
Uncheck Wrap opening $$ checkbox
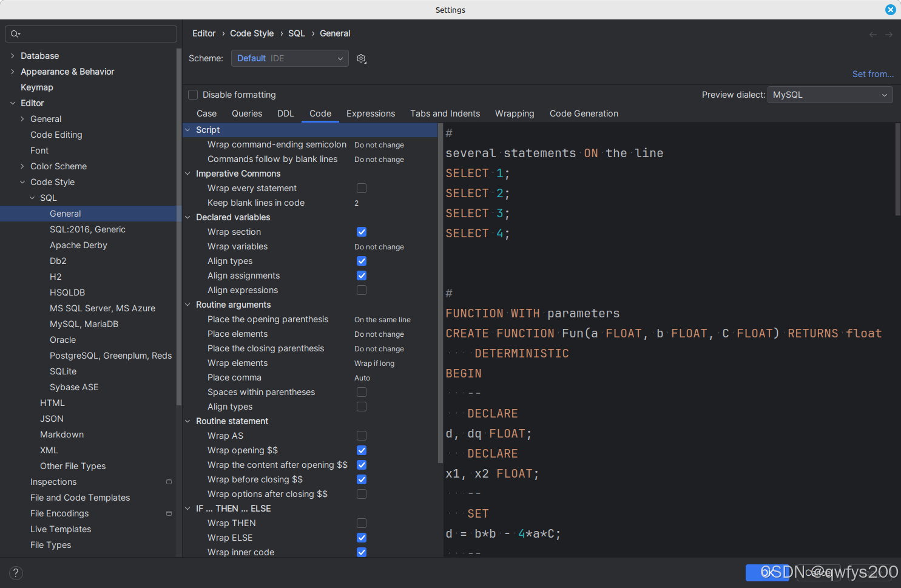(362, 450)
